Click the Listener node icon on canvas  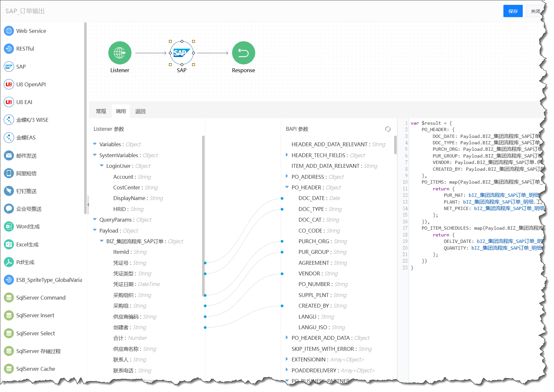click(x=120, y=53)
